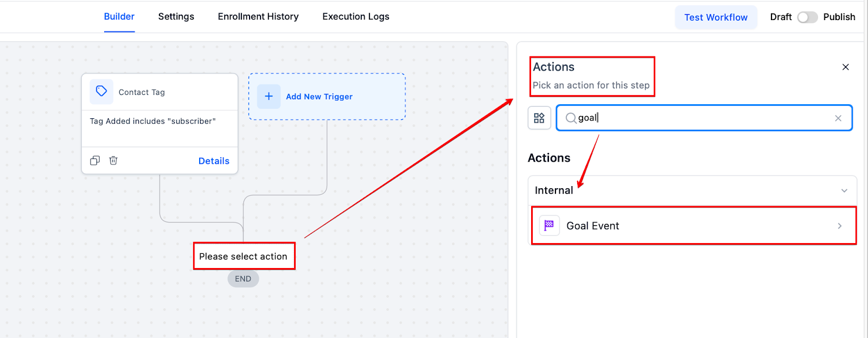Focus the action search field containing goal
This screenshot has height=338, width=868.
point(704,118)
